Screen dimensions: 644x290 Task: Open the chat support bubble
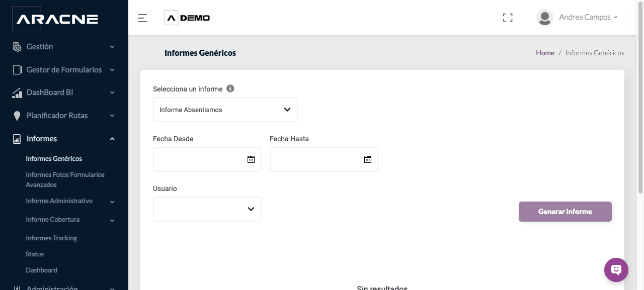tap(616, 270)
